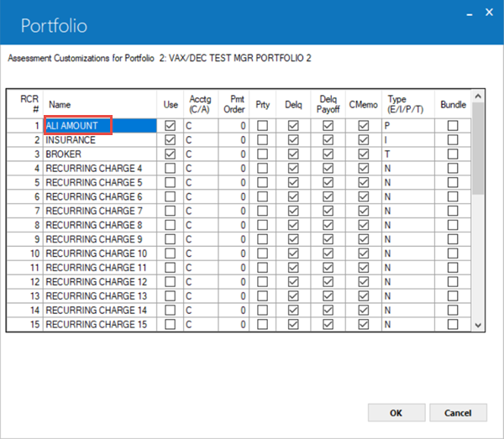Toggle Delq Payoff for BROKER row
Screen dimensions: 504x439
pyautogui.click(x=328, y=154)
